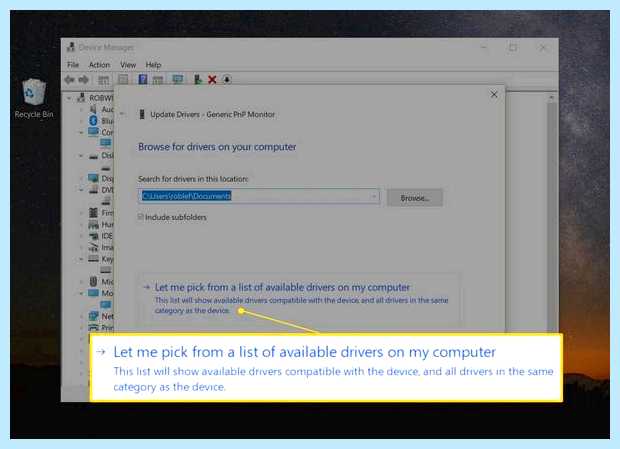
Task: Open the File menu
Action: pos(73,65)
